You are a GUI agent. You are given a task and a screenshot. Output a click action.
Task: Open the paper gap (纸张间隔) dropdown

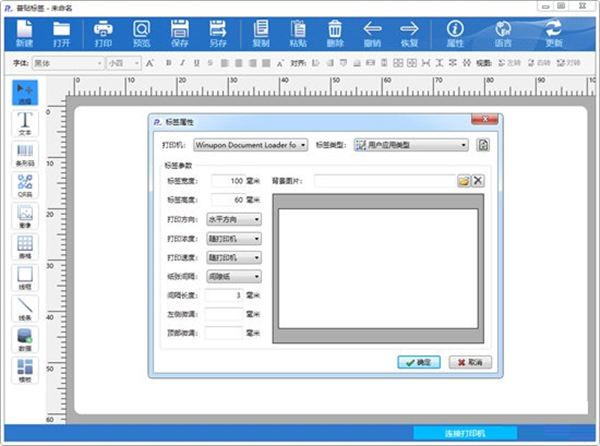pyautogui.click(x=234, y=276)
